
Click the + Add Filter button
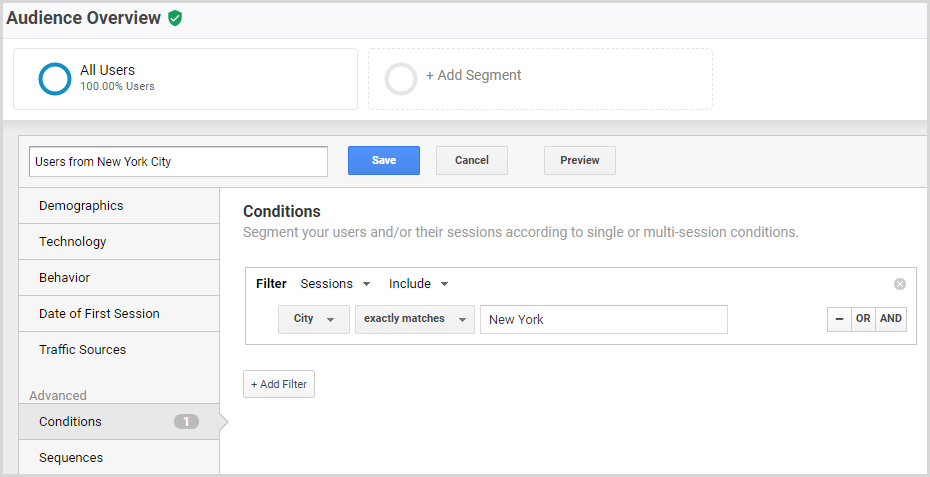point(279,384)
